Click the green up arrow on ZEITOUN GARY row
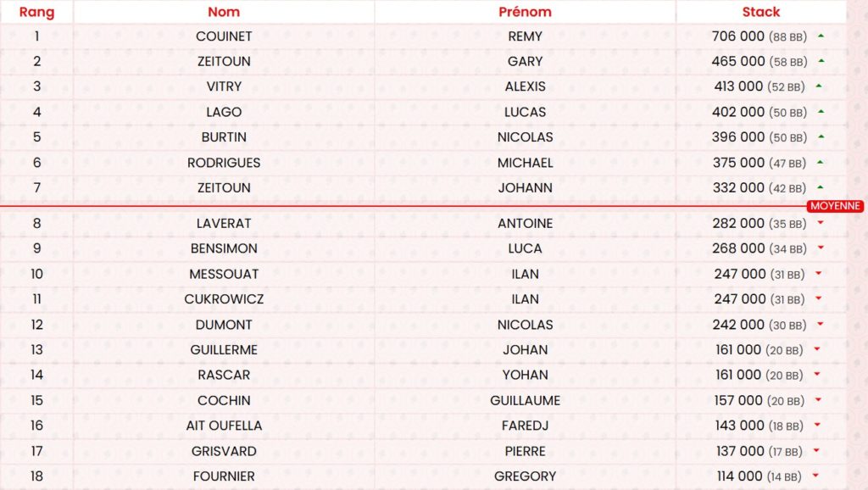The width and height of the screenshot is (868, 490). point(821,61)
